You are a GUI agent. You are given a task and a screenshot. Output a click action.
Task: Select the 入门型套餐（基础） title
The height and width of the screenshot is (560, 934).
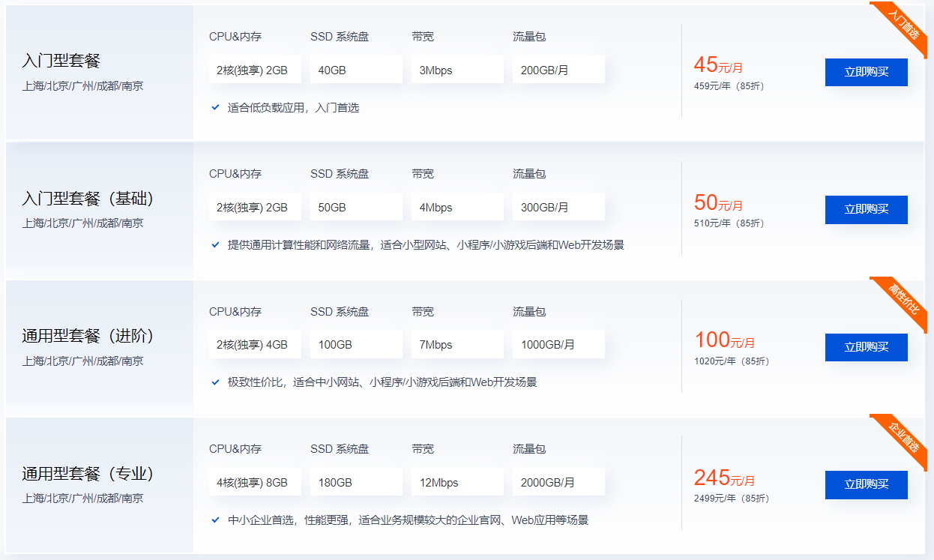[88, 199]
